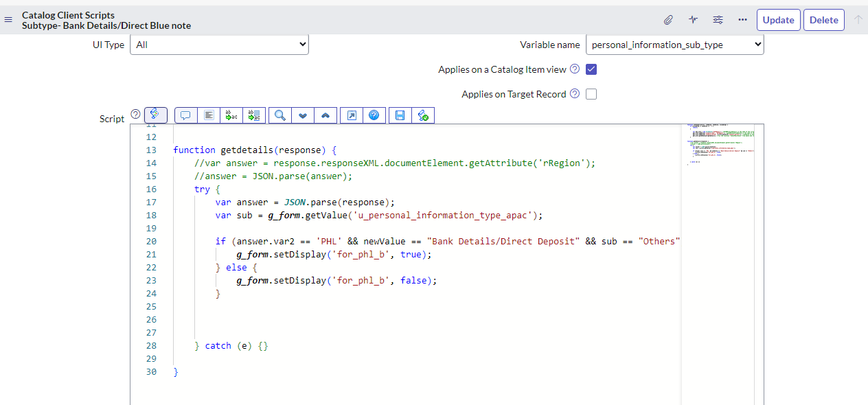Toggle full screen script editor icon
This screenshot has width=868, height=405.
coord(352,115)
